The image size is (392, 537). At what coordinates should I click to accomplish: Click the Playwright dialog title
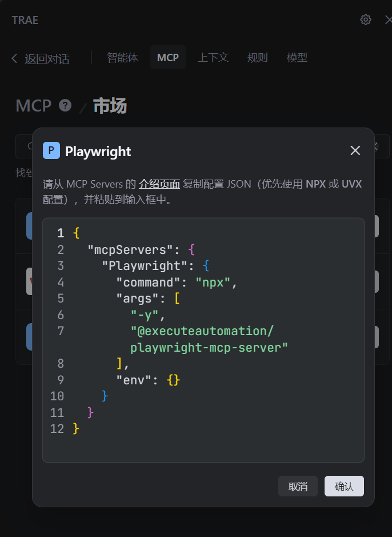tap(98, 152)
